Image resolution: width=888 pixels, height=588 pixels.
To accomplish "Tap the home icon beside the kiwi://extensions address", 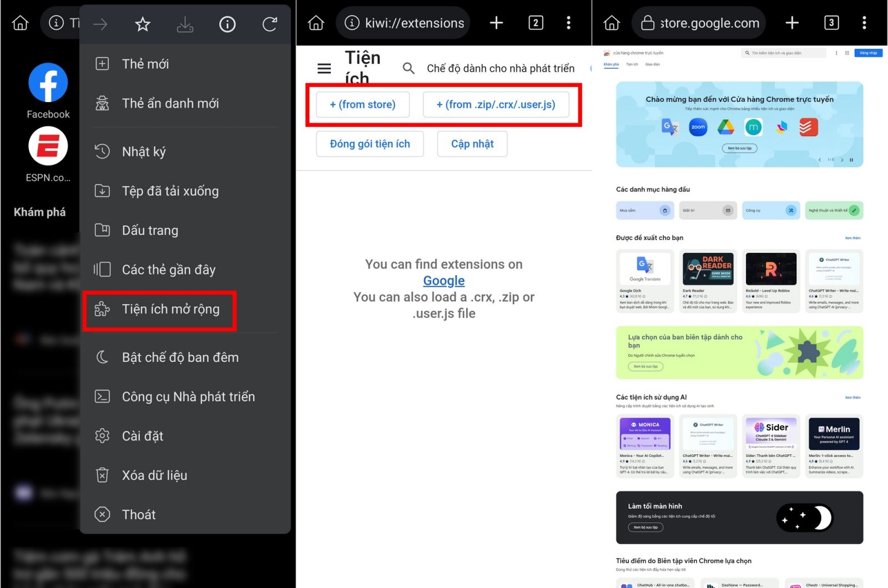I will click(x=316, y=23).
